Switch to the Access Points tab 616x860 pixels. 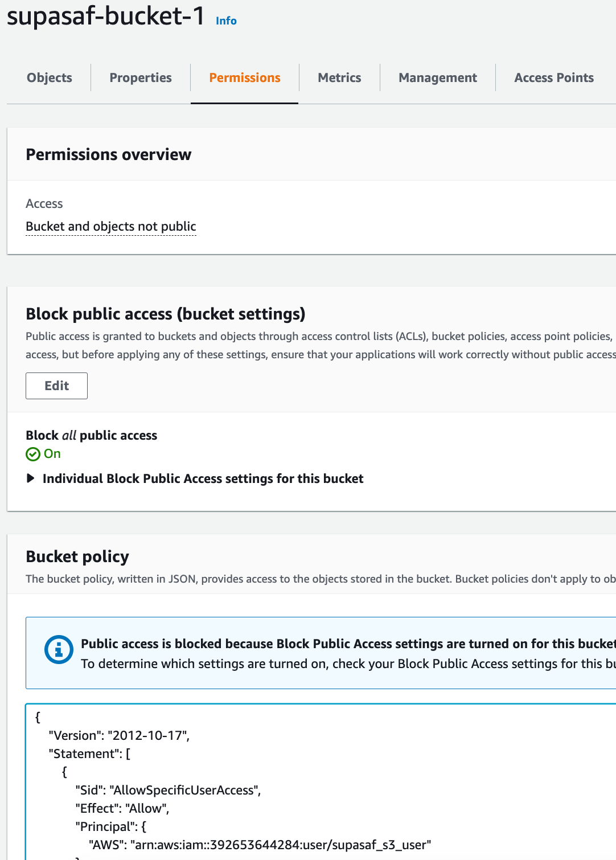[x=554, y=77]
